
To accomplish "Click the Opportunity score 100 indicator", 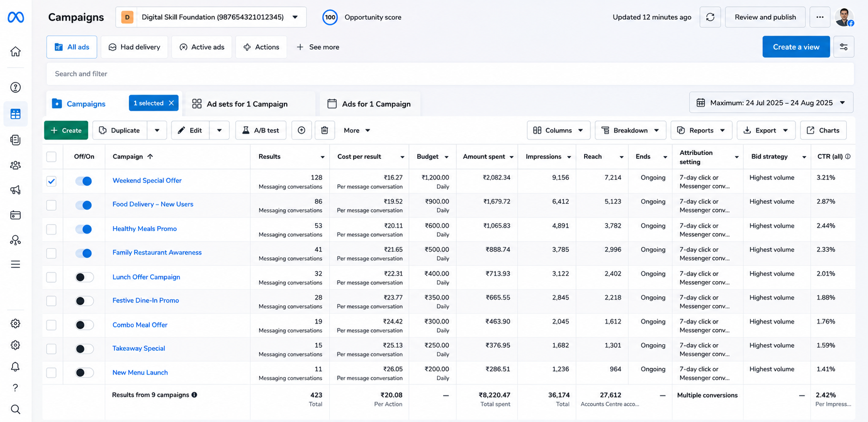I will coord(330,17).
